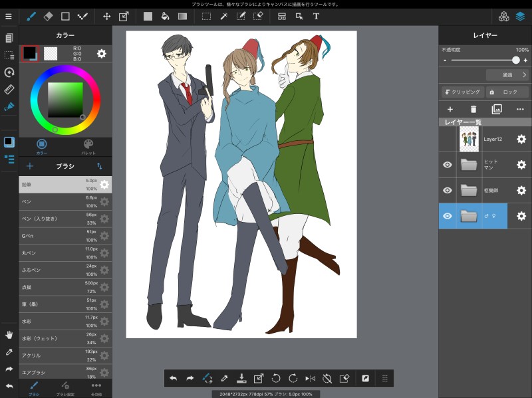
Task: Flip canvas horizontally in the bottom toolbar
Action: pos(310,378)
